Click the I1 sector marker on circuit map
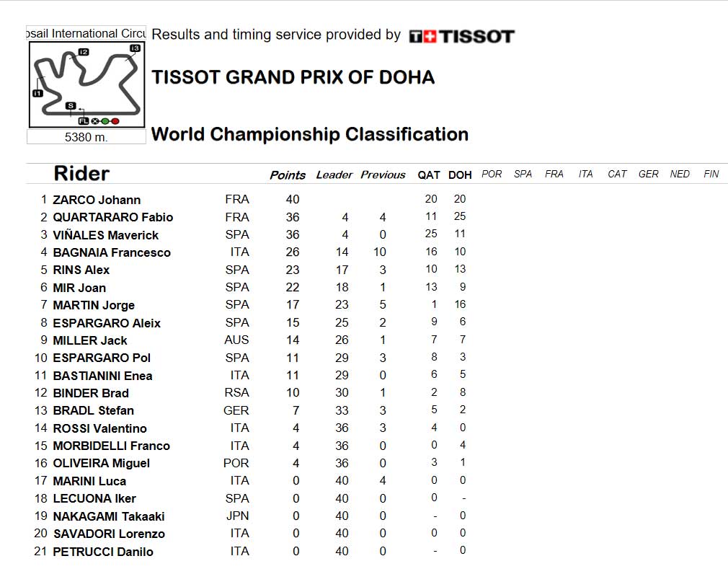 37,93
